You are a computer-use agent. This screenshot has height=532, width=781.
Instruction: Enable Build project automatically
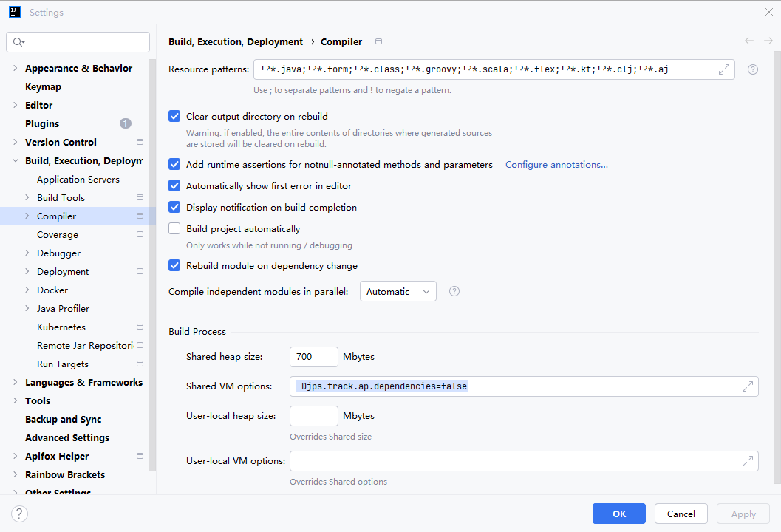174,228
